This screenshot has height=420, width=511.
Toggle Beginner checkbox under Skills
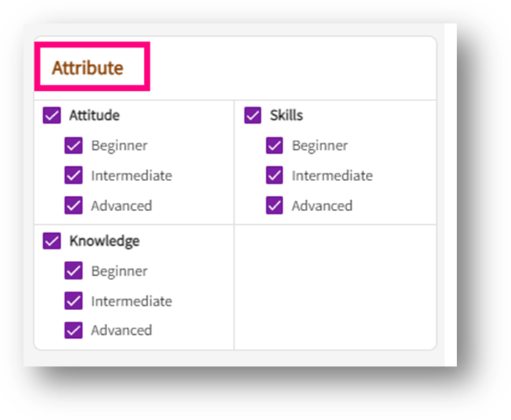[x=274, y=146]
